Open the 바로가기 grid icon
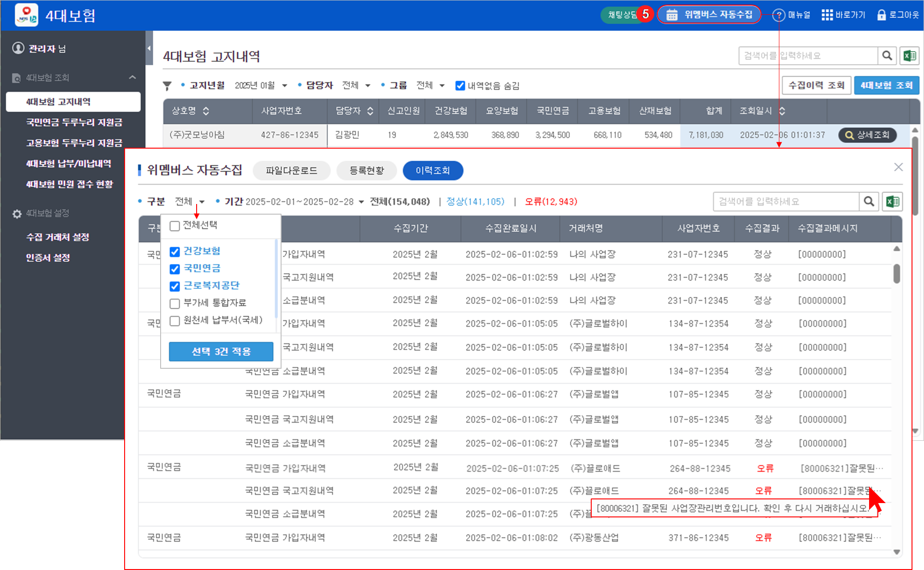The height and width of the screenshot is (570, 924). [x=827, y=15]
